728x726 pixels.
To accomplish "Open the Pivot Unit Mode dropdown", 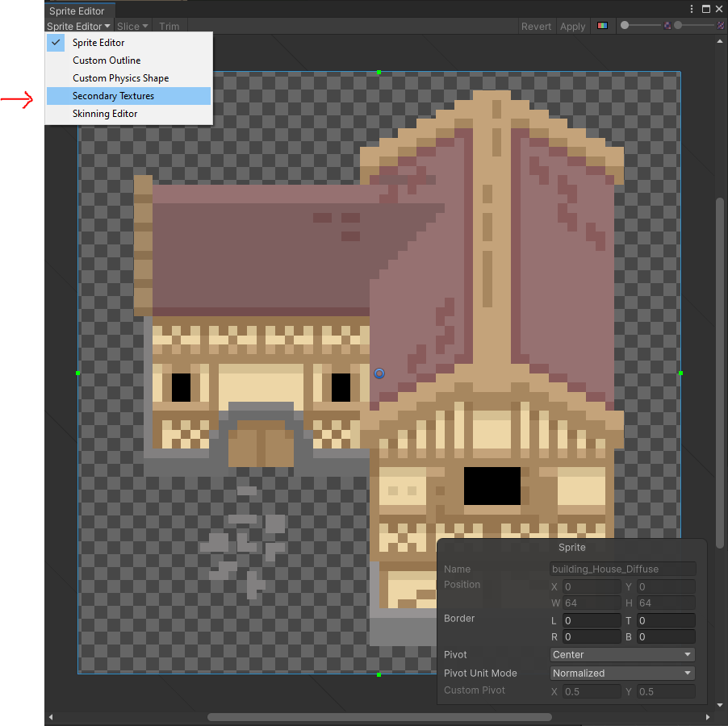I will [x=622, y=673].
